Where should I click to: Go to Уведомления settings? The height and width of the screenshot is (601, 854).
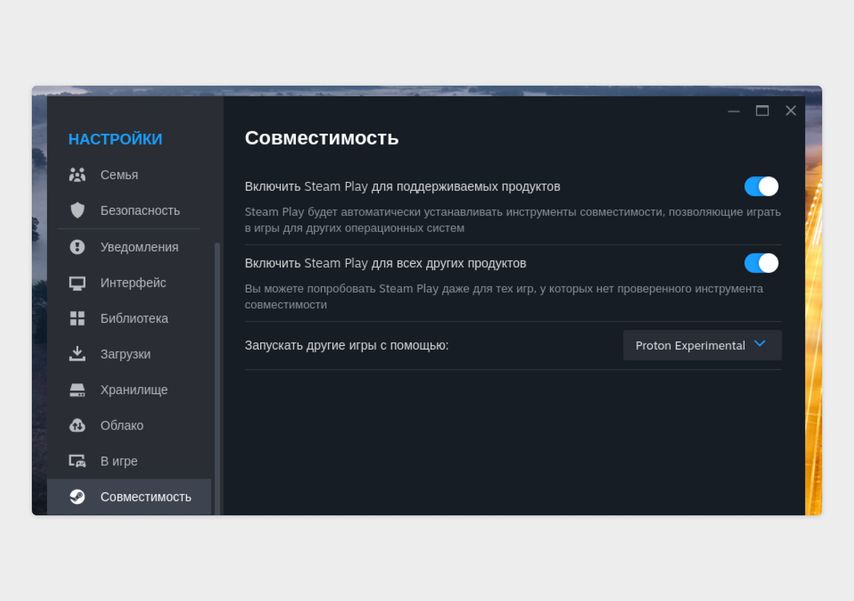click(x=129, y=247)
